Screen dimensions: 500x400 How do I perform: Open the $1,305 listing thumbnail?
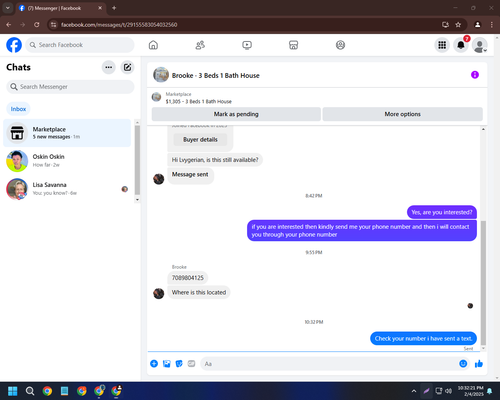[156, 97]
